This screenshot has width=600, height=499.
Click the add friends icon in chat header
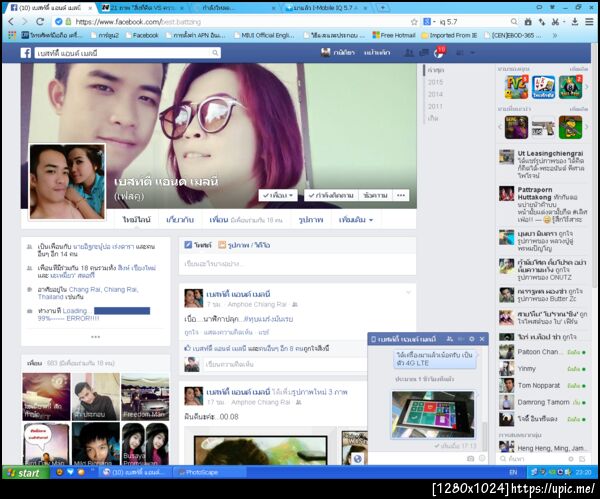(450, 339)
